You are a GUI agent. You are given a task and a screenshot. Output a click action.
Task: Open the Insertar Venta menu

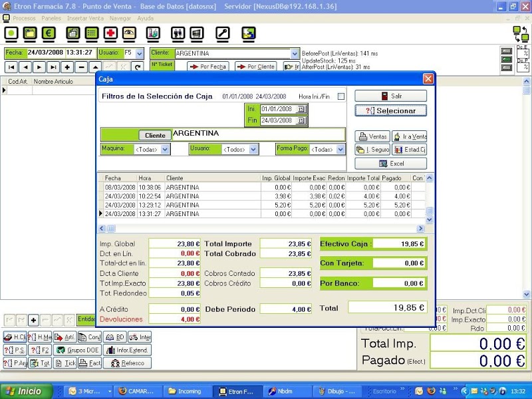[x=86, y=19]
